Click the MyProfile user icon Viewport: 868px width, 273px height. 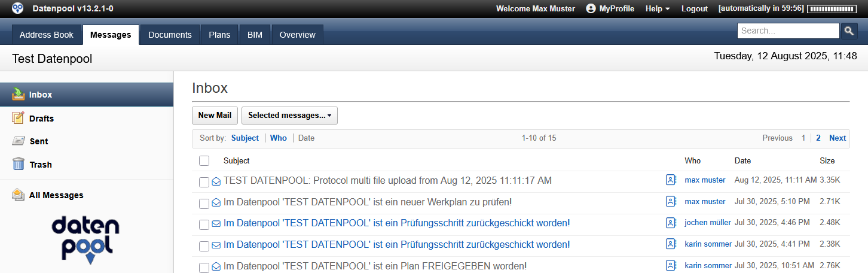pos(591,8)
